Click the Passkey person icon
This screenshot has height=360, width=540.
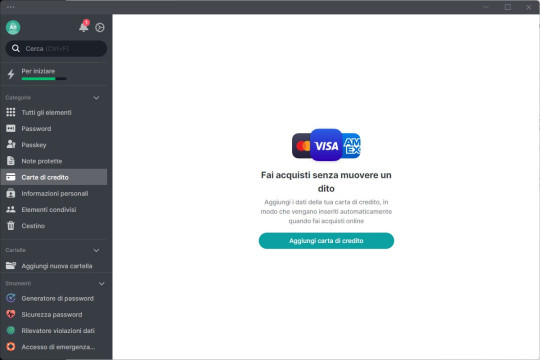tap(11, 144)
